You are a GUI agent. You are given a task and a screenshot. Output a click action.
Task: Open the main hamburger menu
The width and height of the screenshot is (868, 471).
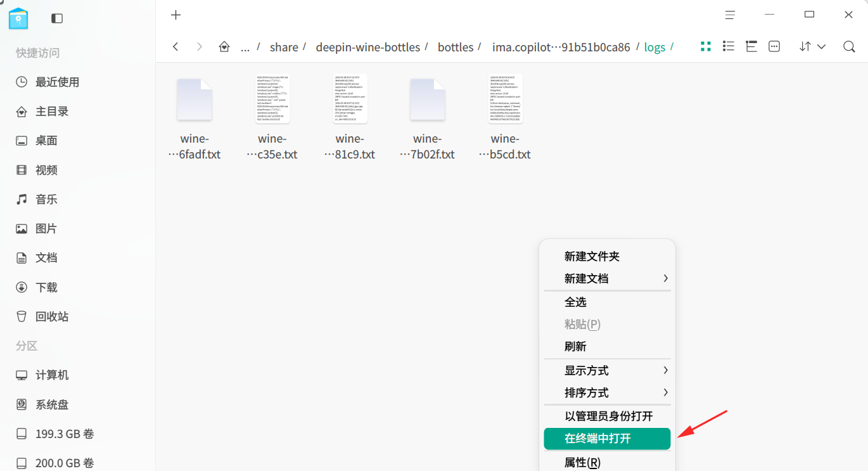pos(731,15)
